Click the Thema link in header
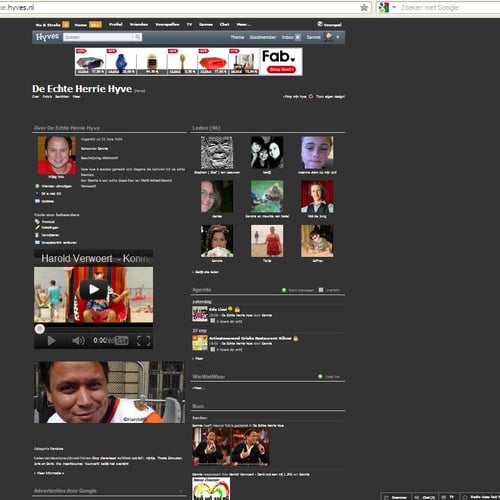 click(237, 37)
